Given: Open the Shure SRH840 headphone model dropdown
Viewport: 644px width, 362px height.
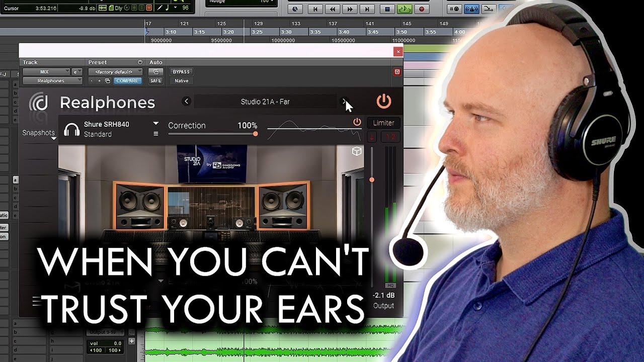Looking at the screenshot, I should pos(156,124).
